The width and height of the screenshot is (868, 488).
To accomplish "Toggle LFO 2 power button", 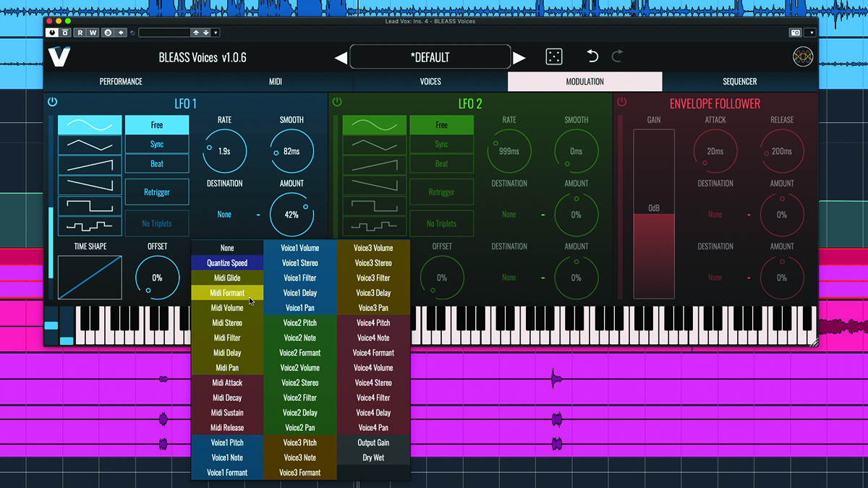I will pyautogui.click(x=337, y=103).
